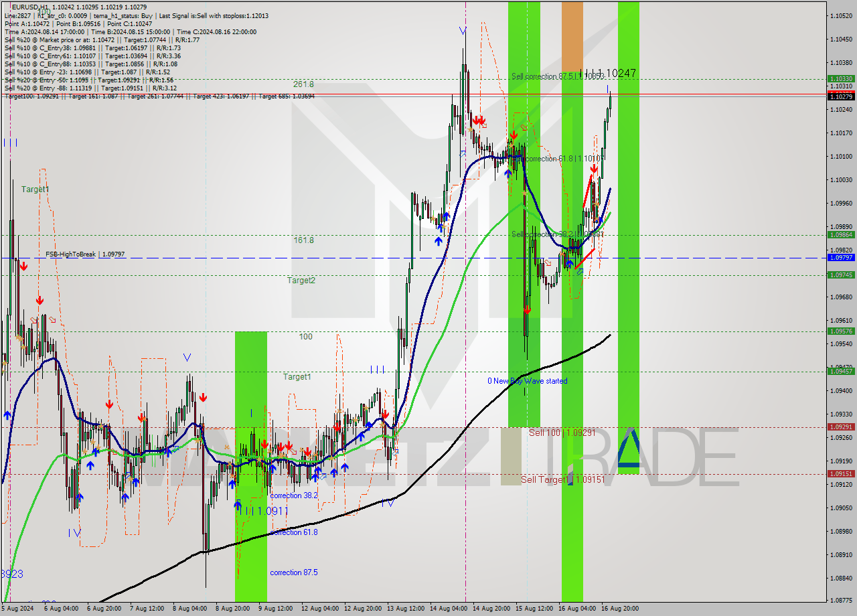Screen dimensions: 857x616
Task: Click the '16 Aug 20:00' time axis label
Action: point(619,609)
